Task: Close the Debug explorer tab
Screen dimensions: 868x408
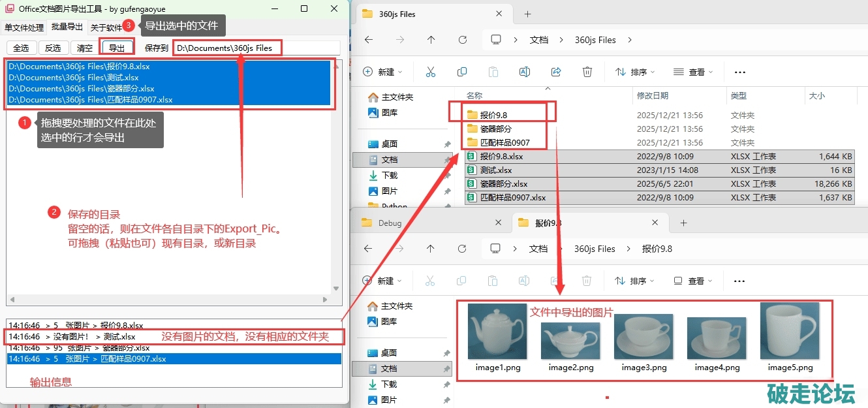Action: pyautogui.click(x=498, y=223)
